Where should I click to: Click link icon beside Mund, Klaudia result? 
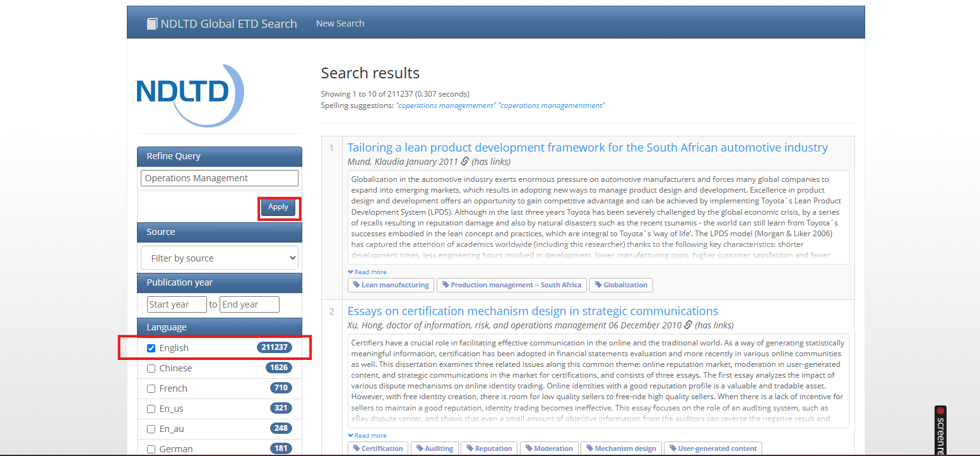tap(465, 162)
